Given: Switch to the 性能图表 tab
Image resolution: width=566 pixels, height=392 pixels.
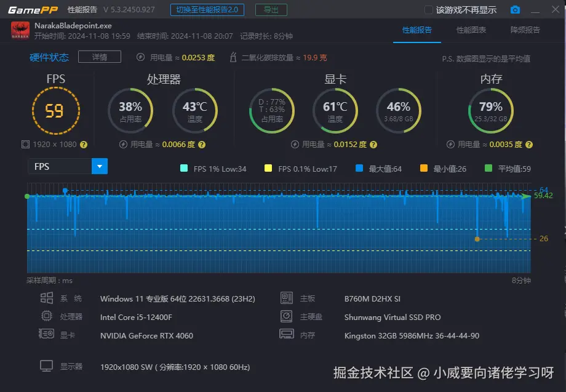Looking at the screenshot, I should click(471, 30).
